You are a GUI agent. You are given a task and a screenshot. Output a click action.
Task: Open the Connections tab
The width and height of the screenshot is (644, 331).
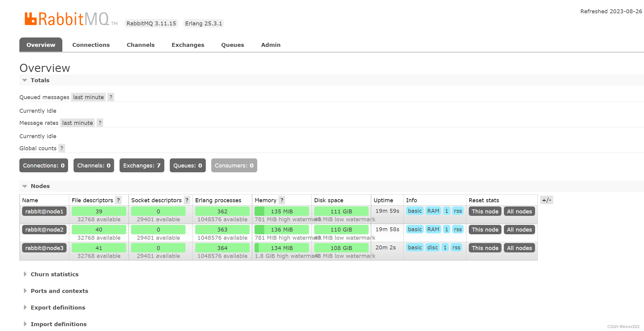(x=91, y=45)
